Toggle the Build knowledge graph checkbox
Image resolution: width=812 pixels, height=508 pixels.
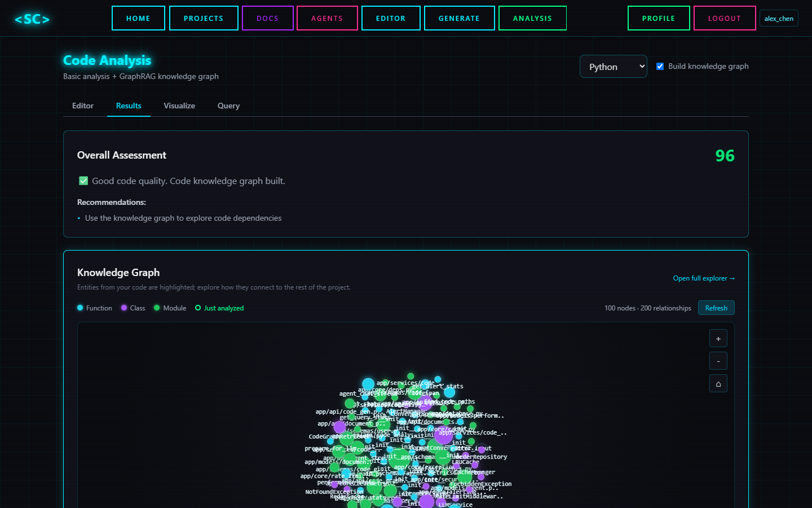660,66
